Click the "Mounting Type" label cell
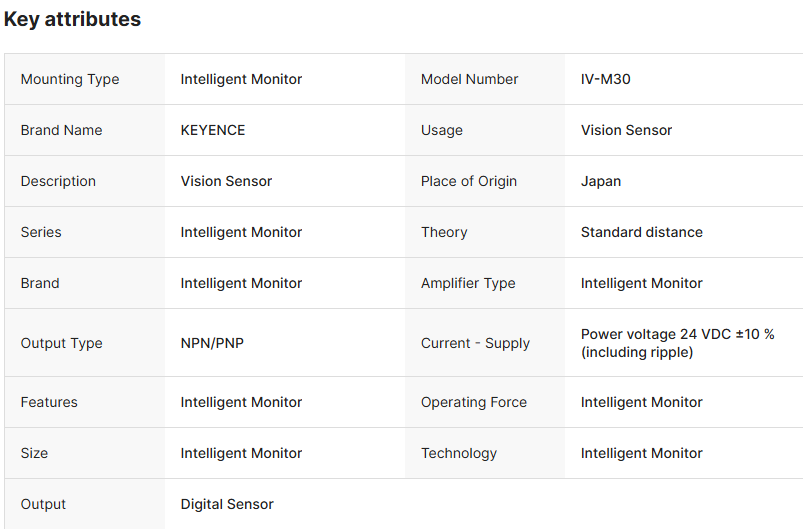 pos(70,79)
